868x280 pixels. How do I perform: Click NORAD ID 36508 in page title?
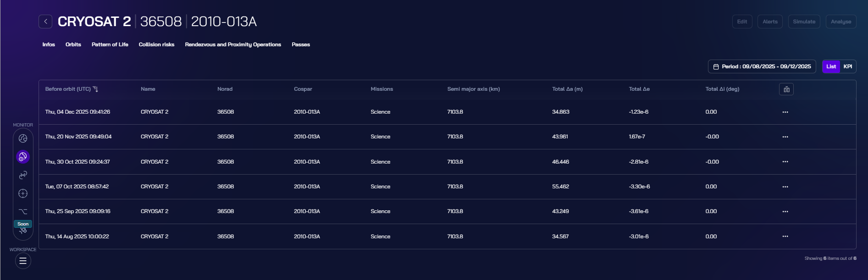(161, 22)
